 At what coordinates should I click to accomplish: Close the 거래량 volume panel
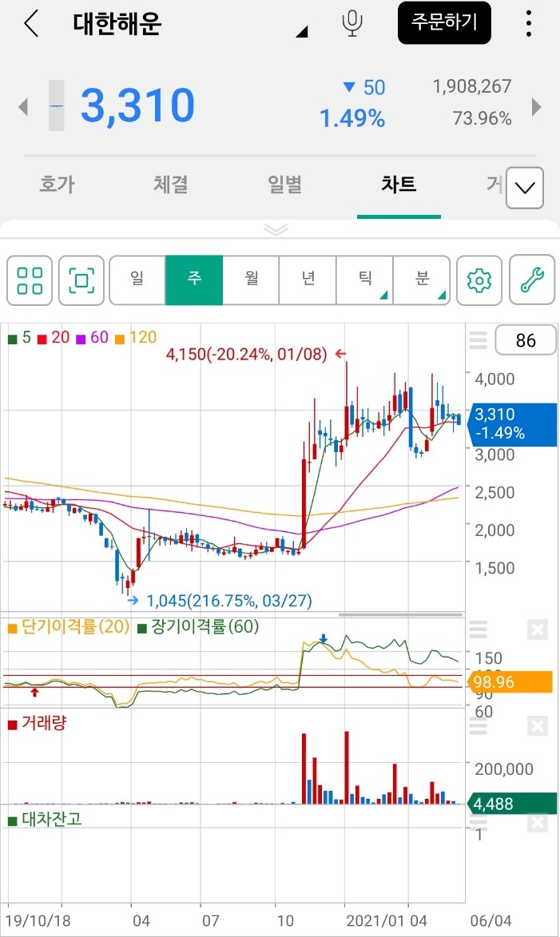[x=538, y=726]
